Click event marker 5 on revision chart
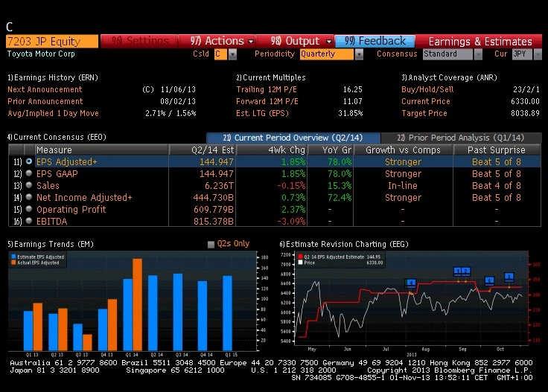The height and width of the screenshot is (392, 548). [x=490, y=280]
